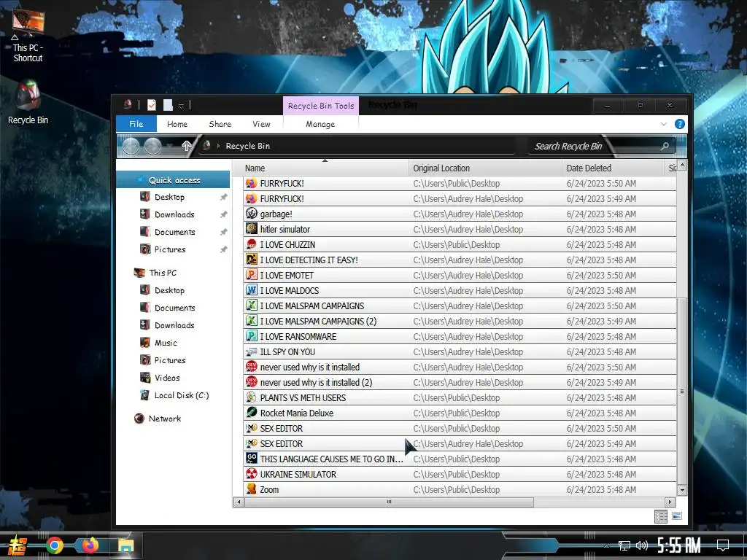Click File Explorer taskbar icon
The height and width of the screenshot is (560, 747).
[x=125, y=545]
